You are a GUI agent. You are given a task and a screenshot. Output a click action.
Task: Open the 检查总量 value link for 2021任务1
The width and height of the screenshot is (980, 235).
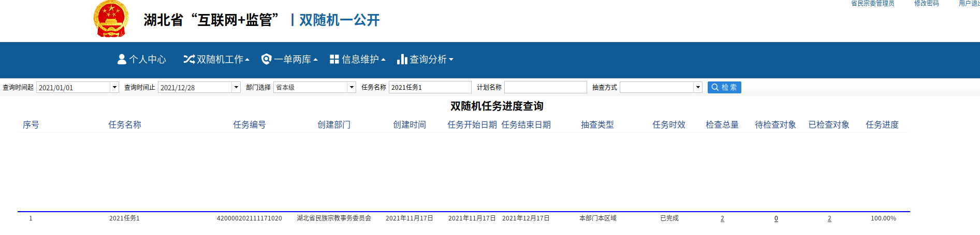(x=722, y=218)
